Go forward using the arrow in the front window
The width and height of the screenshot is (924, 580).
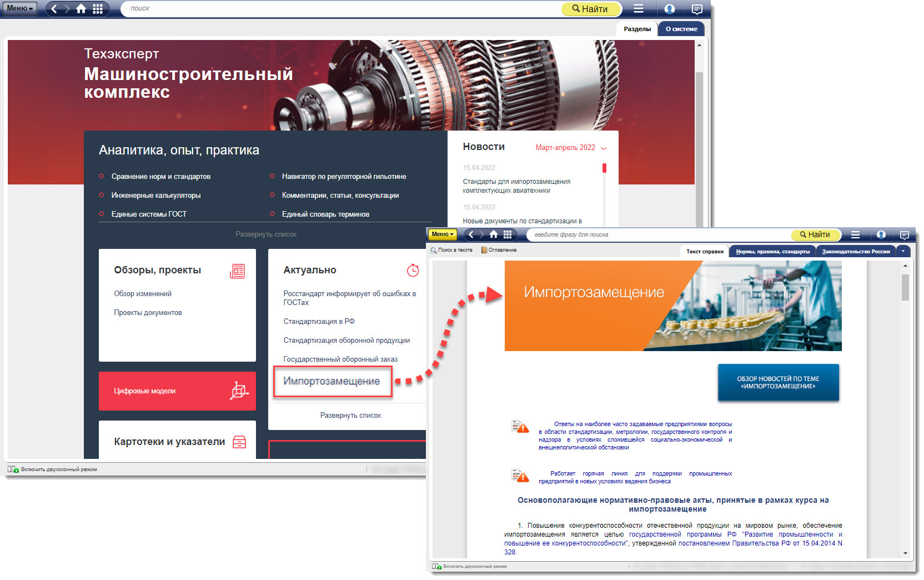(481, 234)
